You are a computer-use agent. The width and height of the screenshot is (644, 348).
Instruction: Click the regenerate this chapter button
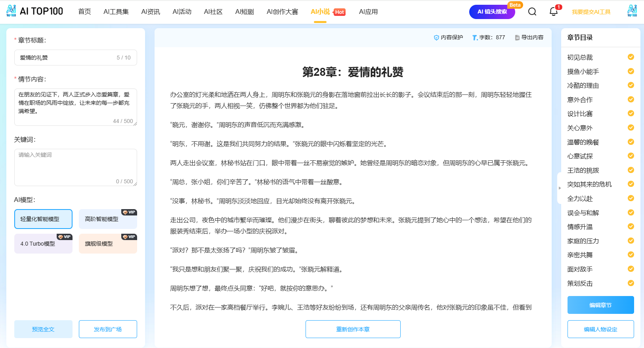click(x=353, y=329)
